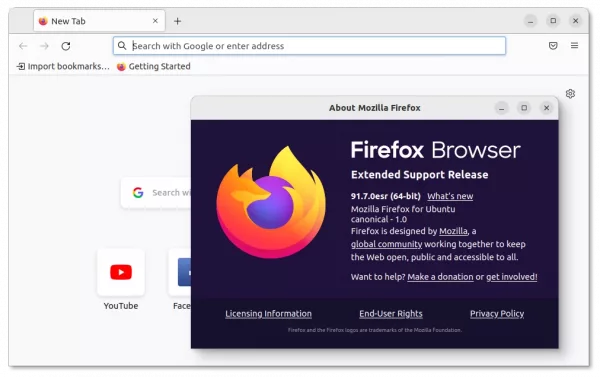Open a new tab with plus button
The width and height of the screenshot is (600, 377).
(177, 21)
